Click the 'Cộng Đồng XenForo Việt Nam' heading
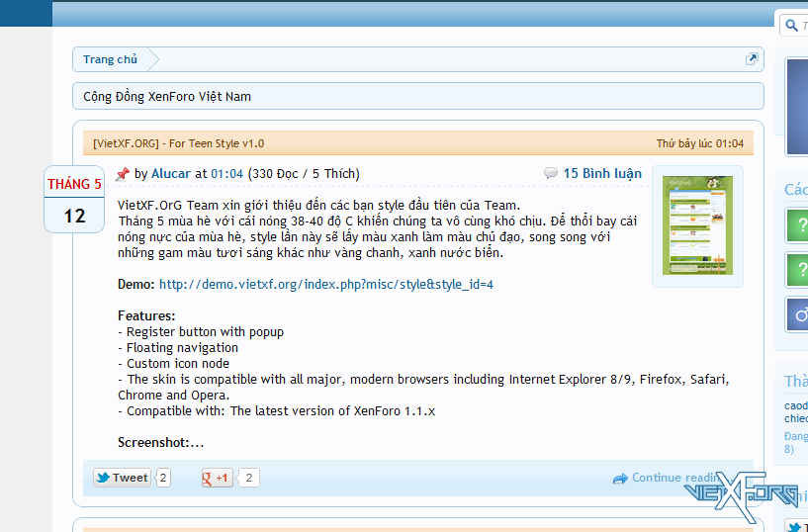Screen dimensions: 808x532 click(167, 96)
